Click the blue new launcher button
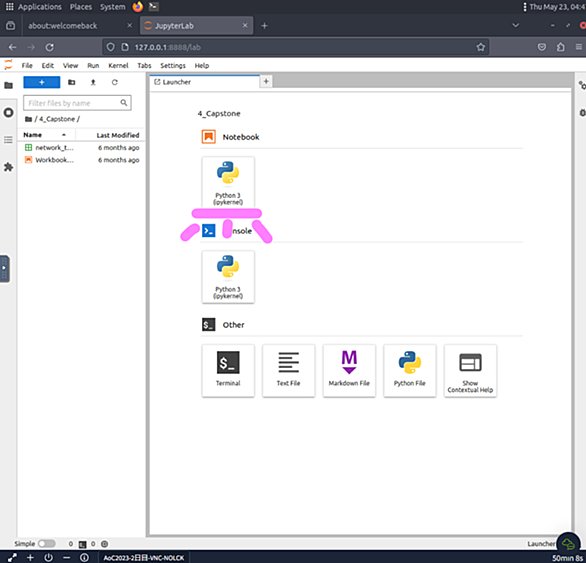 [x=41, y=82]
